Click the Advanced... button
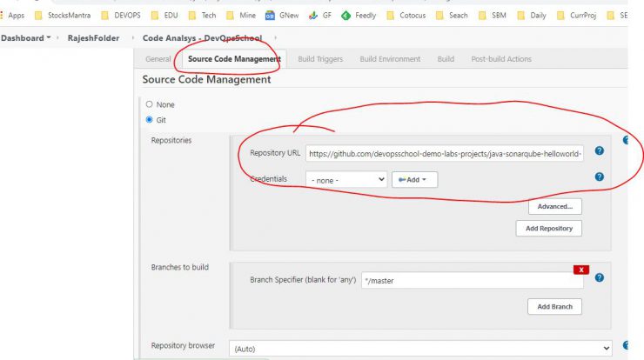 [x=555, y=206]
